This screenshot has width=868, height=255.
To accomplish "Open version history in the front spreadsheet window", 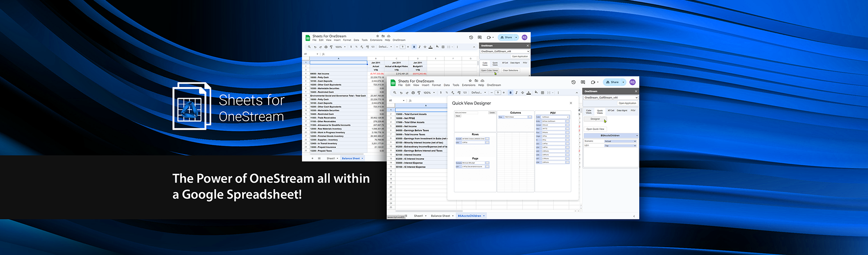I will 573,82.
